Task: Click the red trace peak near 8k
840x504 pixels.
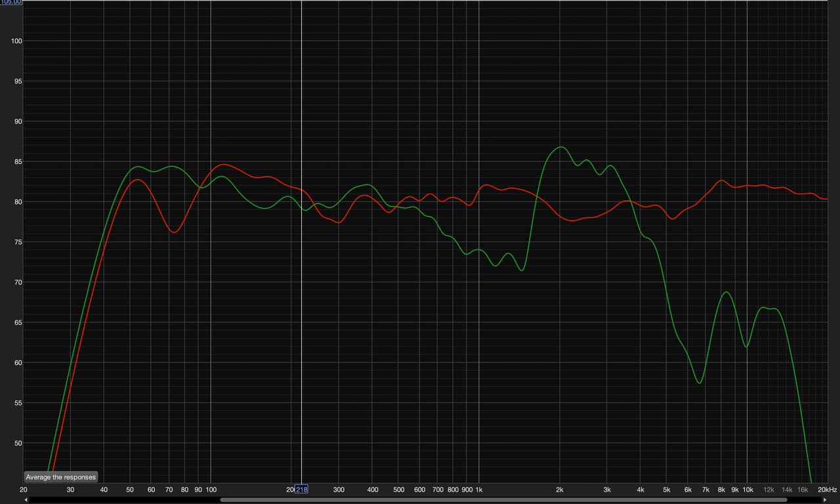Action: pos(721,180)
